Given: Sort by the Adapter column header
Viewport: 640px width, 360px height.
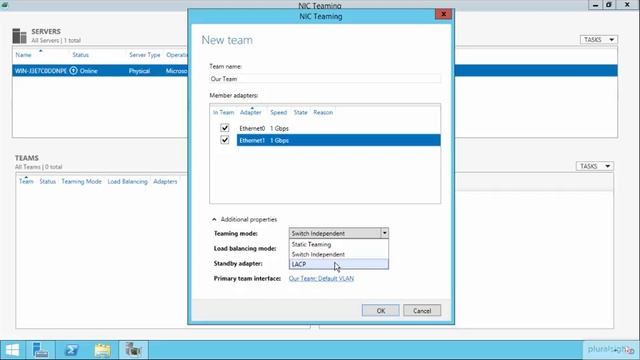Looking at the screenshot, I should 251,112.
